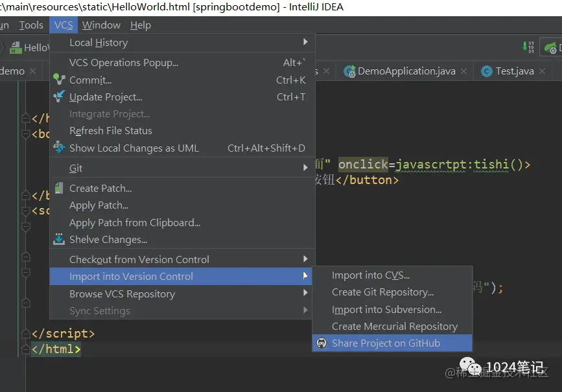Expand the Local History submenu arrow
Screen dimensions: 562x392
(x=305, y=42)
